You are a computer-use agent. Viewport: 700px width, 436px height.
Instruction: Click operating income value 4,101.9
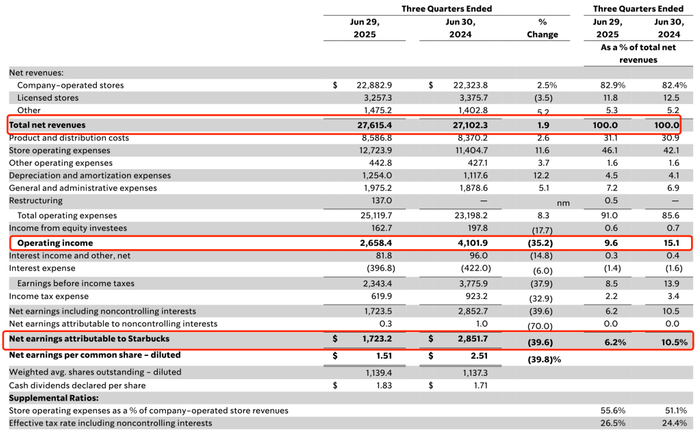472,243
